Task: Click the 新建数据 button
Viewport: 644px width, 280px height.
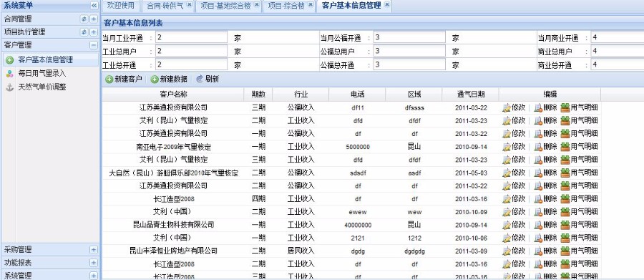Action: tap(169, 79)
